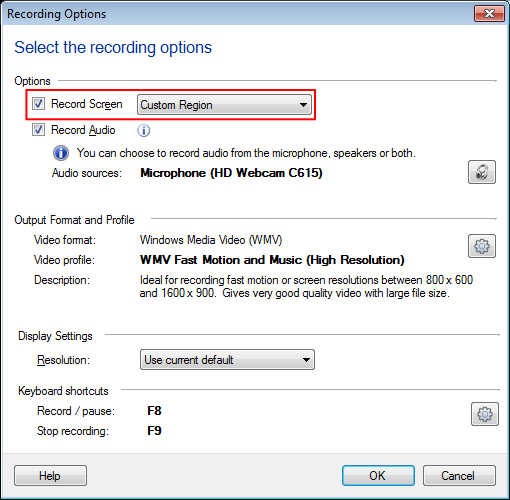
Task: Click the Custom Region dropdown arrow
Action: click(x=303, y=105)
